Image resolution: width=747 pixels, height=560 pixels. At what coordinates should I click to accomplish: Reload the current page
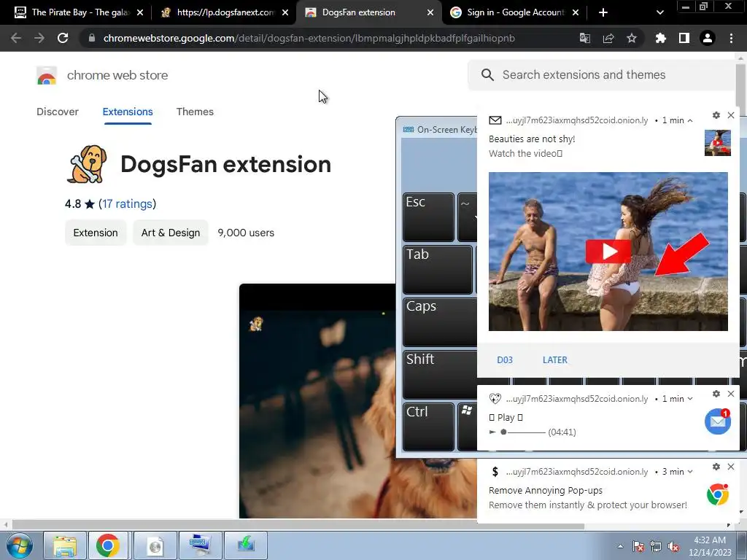(x=63, y=38)
